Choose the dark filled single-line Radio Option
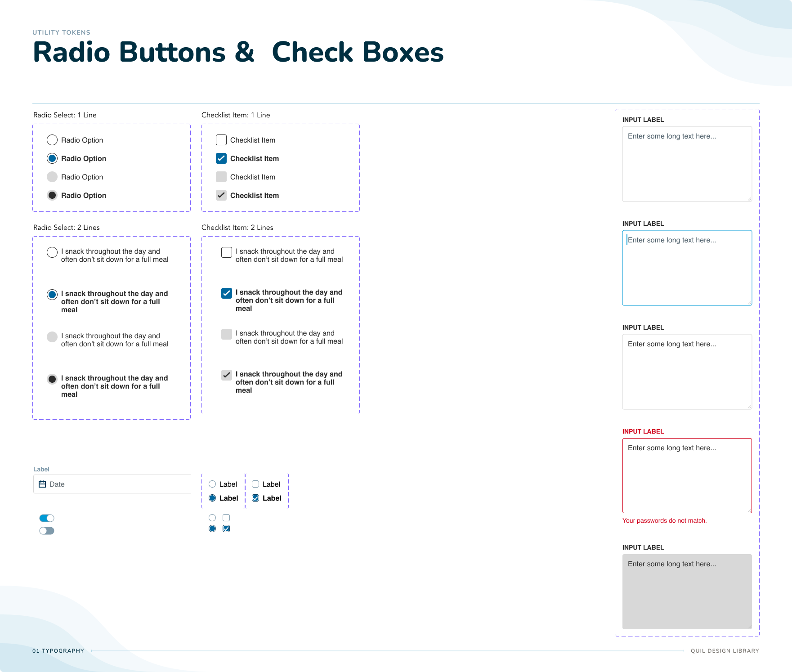 (52, 195)
